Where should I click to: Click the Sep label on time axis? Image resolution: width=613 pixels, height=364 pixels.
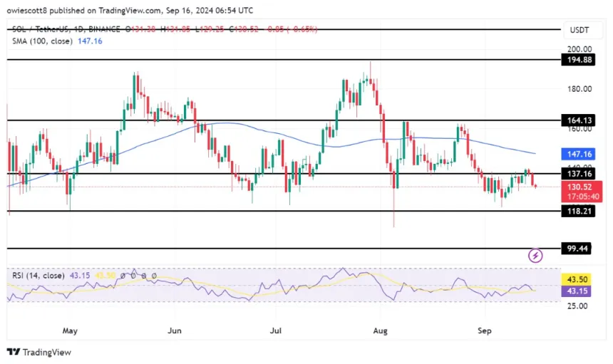click(486, 331)
